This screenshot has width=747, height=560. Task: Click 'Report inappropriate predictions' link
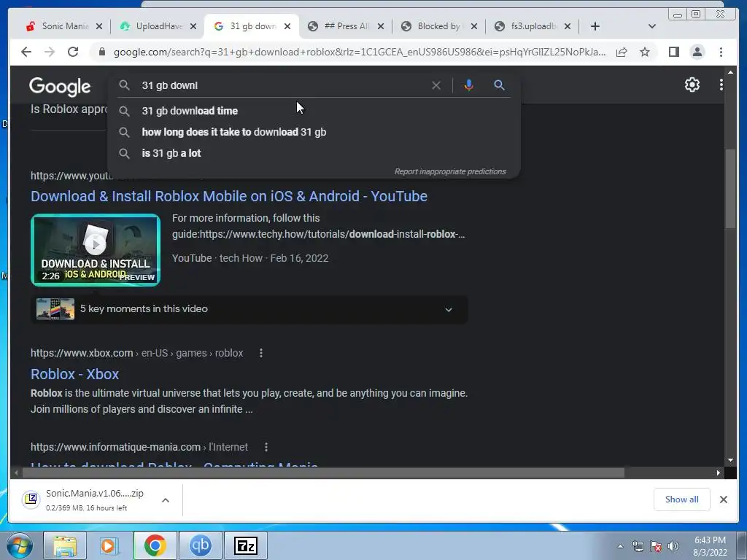point(449,171)
